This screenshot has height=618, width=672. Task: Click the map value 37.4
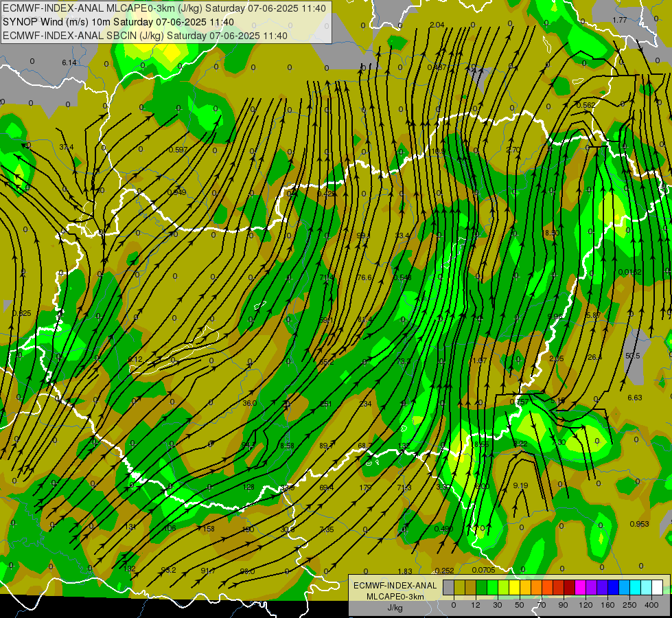click(67, 147)
